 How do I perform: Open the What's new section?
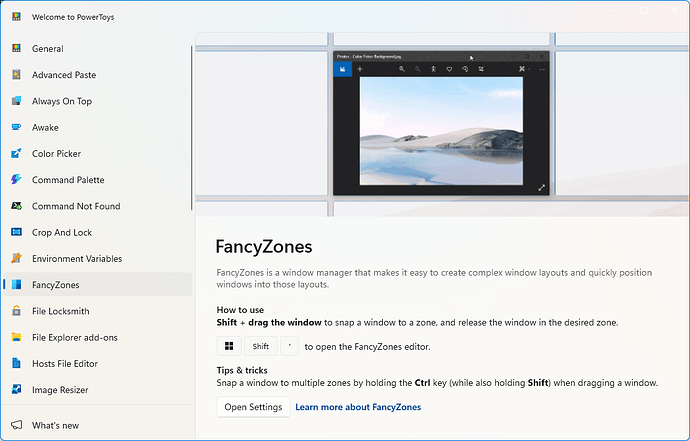point(56,425)
